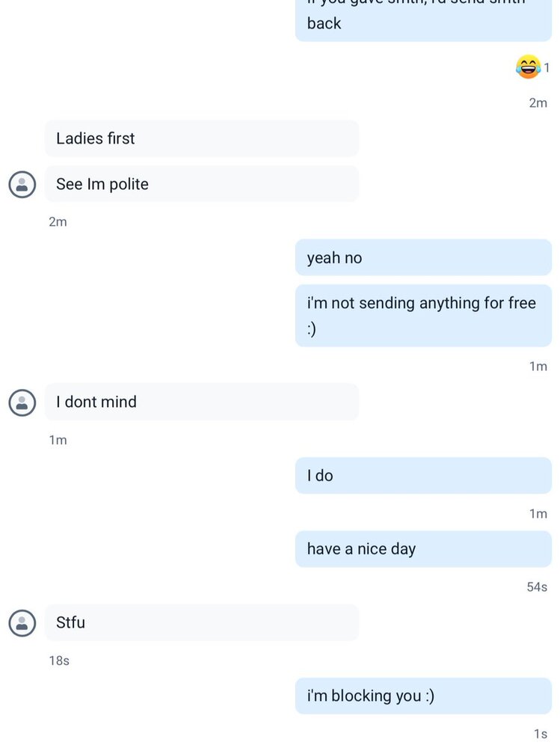560x748 pixels.
Task: Click the 1s timestamp under the last message
Action: (541, 734)
